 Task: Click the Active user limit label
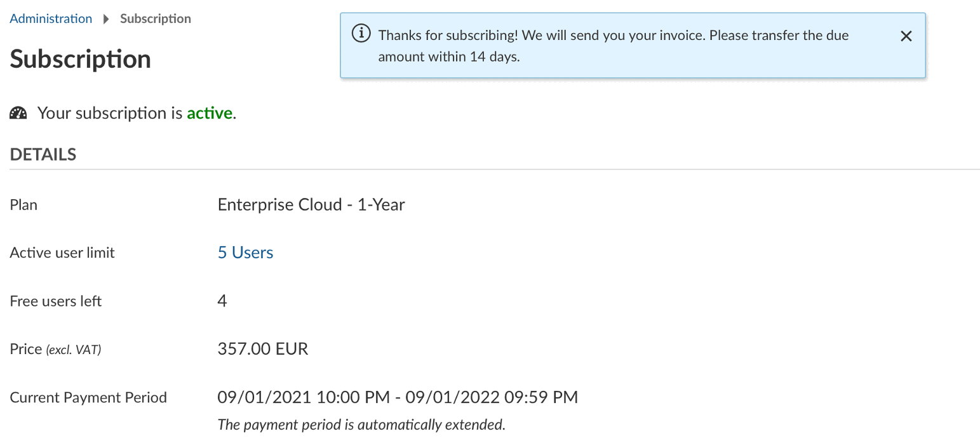pos(62,252)
